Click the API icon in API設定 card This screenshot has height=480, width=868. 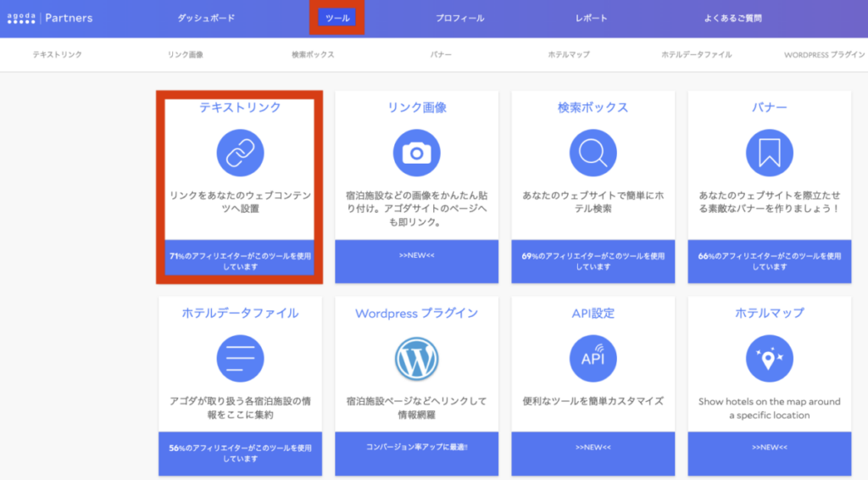[x=593, y=358]
